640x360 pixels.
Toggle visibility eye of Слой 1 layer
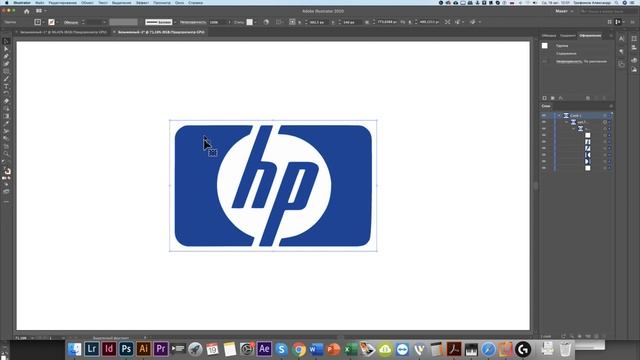coord(544,116)
